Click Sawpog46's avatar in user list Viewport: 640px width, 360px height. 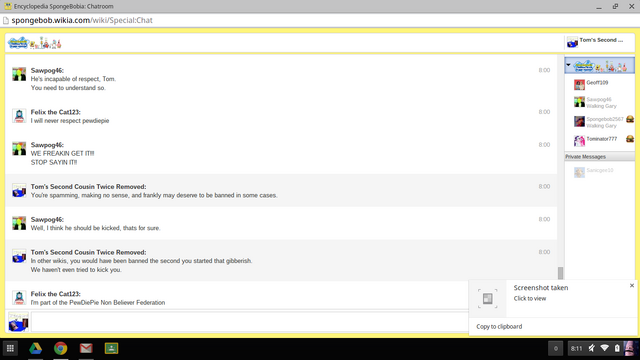579,102
